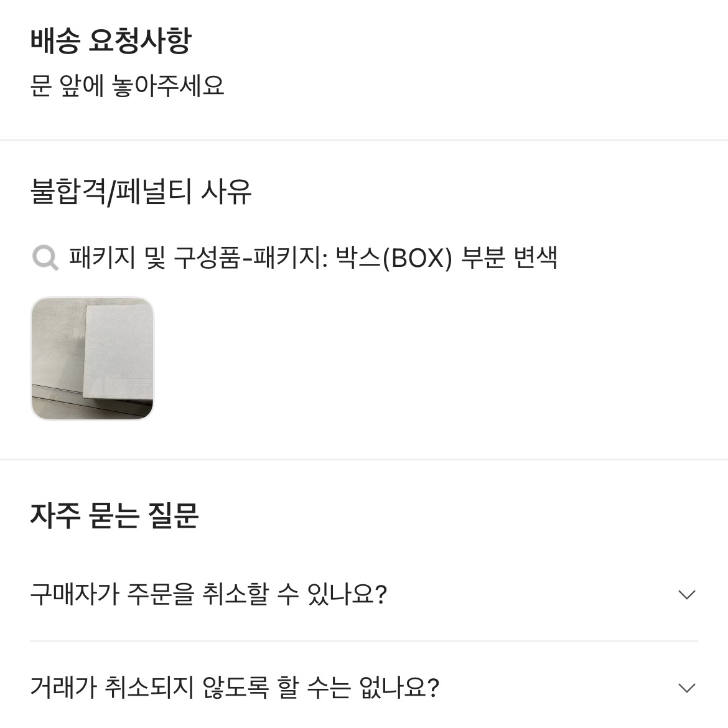Click the 박스(BOX) 부분 변색 text portion
Screen dimensions: 728x728
(446, 257)
